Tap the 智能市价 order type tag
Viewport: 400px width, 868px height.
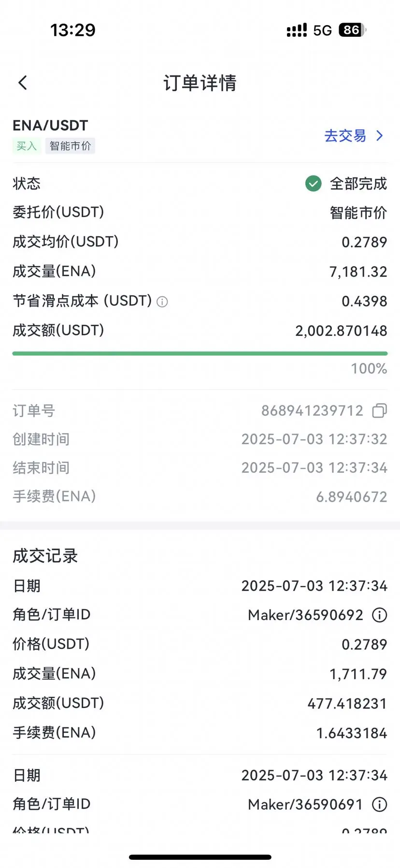click(70, 146)
